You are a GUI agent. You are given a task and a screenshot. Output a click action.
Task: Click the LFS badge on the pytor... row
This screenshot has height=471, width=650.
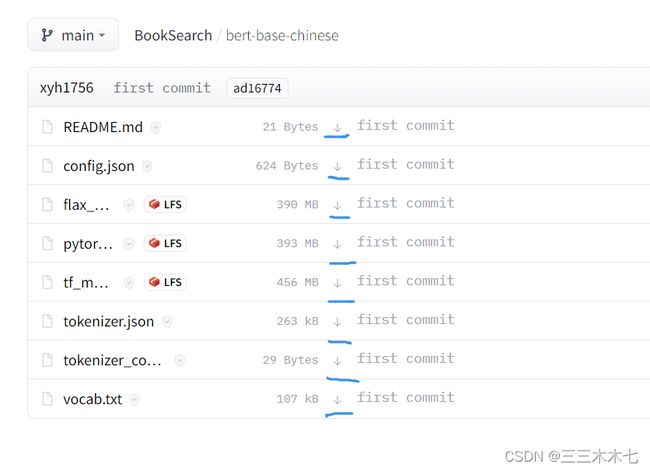165,243
